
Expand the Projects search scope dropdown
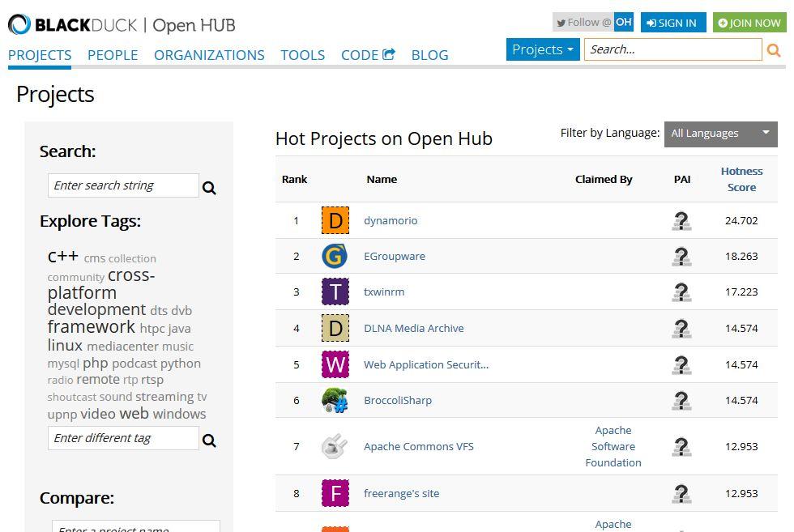coord(543,49)
